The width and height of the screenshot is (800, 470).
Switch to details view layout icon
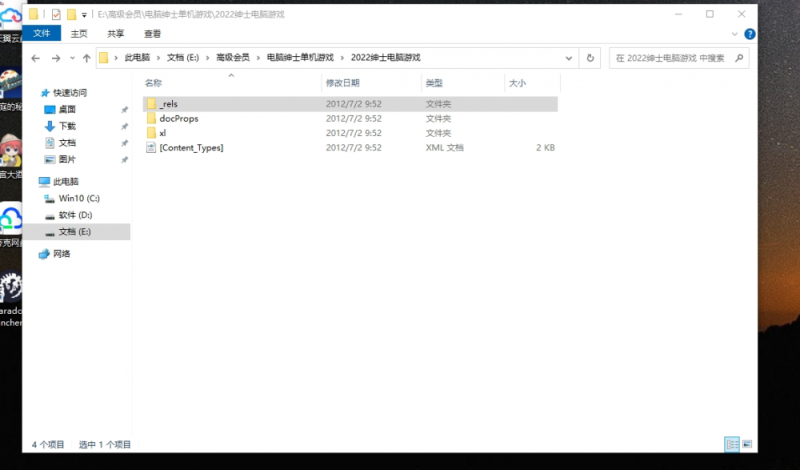pyautogui.click(x=732, y=444)
